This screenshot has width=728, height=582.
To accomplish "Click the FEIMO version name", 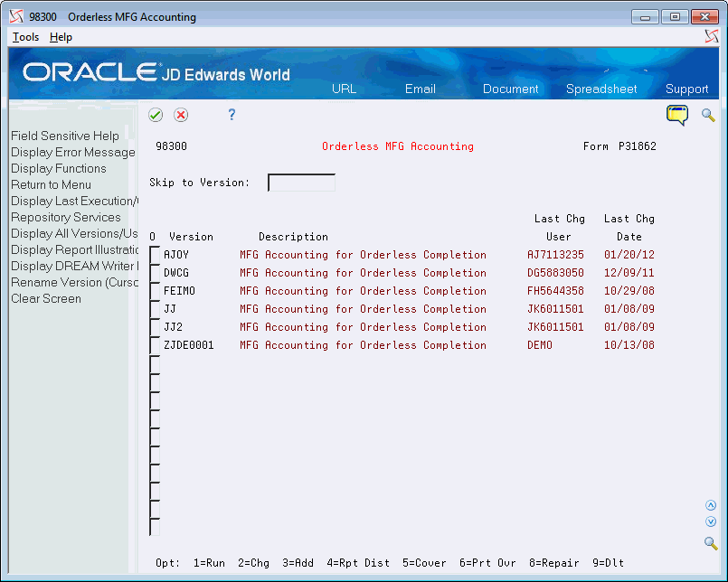I will 180,291.
